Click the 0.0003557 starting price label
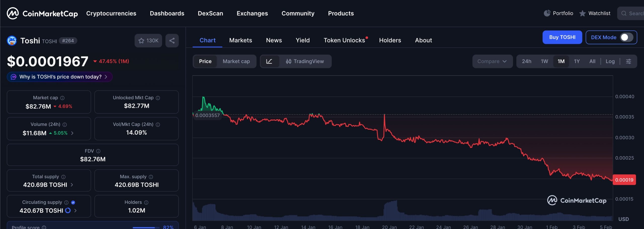The image size is (644, 229). (207, 115)
